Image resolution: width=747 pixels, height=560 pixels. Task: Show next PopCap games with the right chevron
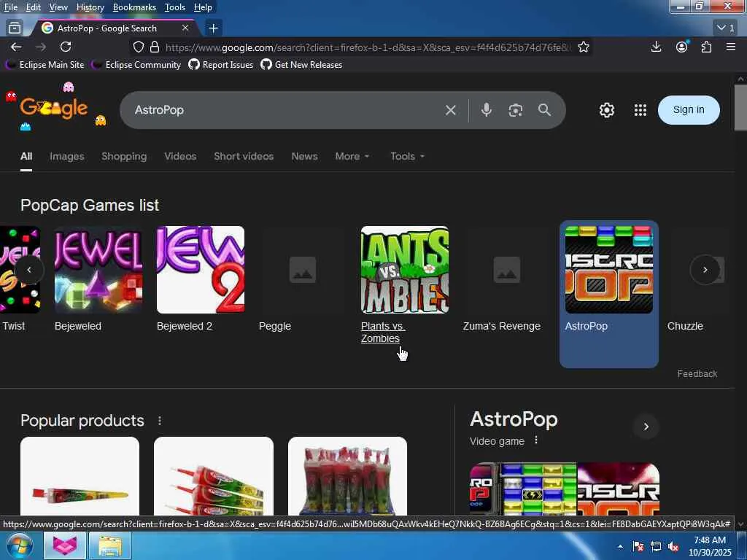(x=705, y=270)
